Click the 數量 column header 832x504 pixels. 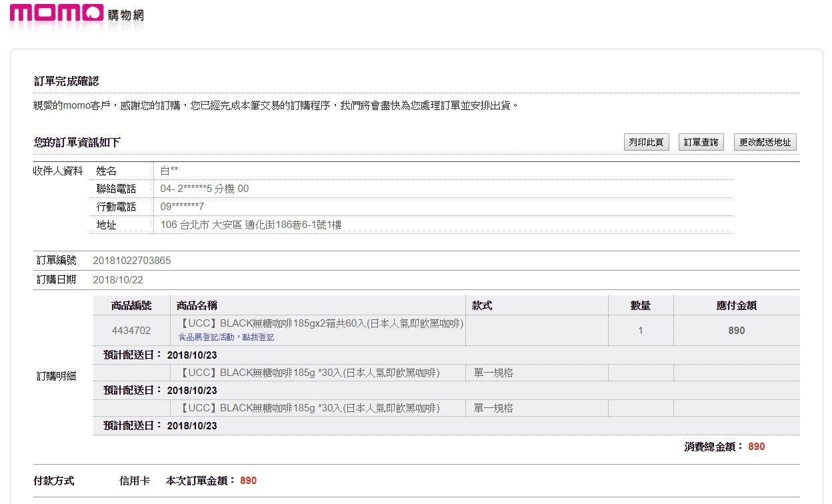click(x=640, y=306)
